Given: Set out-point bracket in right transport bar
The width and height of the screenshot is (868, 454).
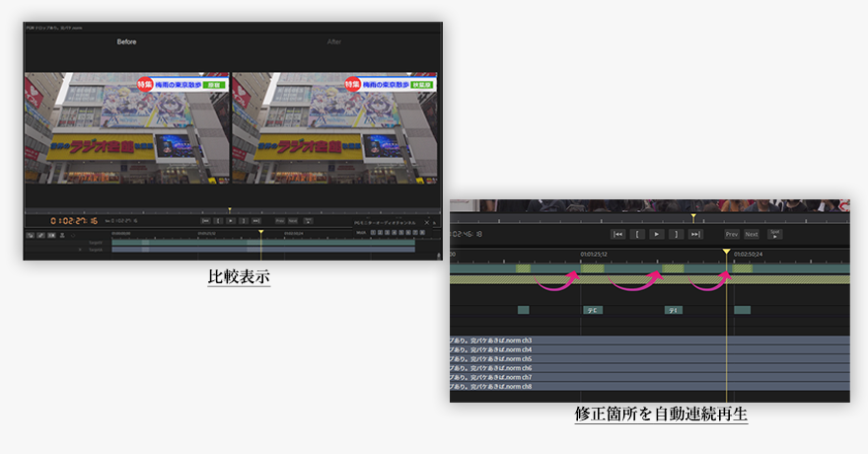Looking at the screenshot, I should pyautogui.click(x=676, y=234).
